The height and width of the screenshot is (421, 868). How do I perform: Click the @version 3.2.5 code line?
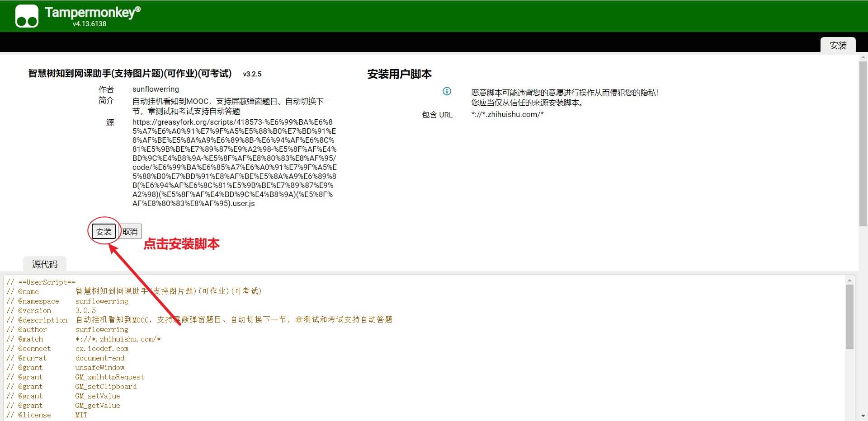tap(51, 310)
